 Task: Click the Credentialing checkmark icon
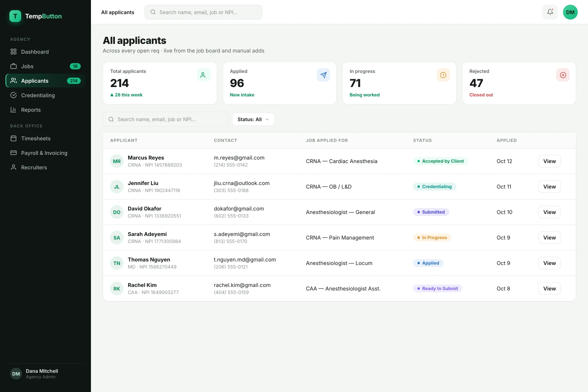point(13,95)
